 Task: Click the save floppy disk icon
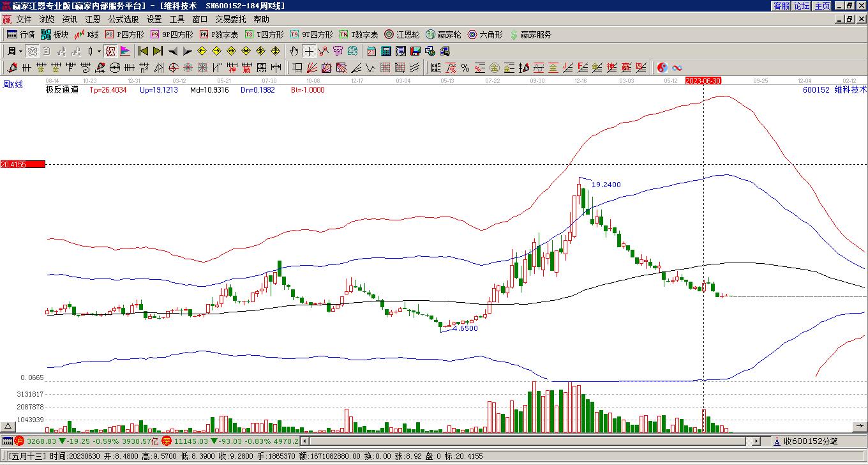pyautogui.click(x=415, y=51)
